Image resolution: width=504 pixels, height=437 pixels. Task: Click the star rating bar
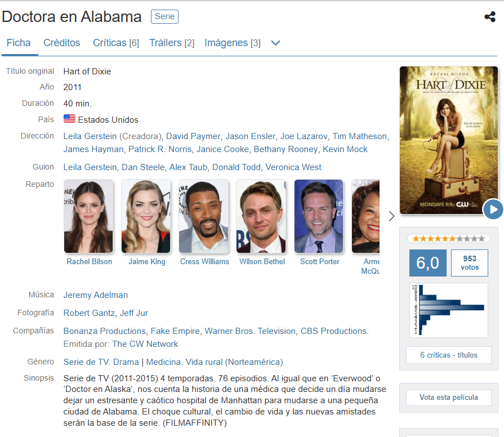(x=448, y=238)
